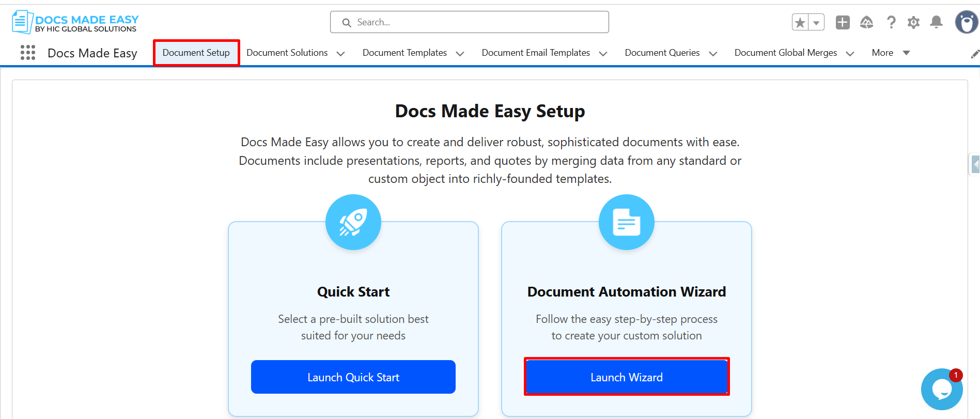Screen dimensions: 980x419
Task: Click in the Search field
Action: pyautogui.click(x=470, y=22)
